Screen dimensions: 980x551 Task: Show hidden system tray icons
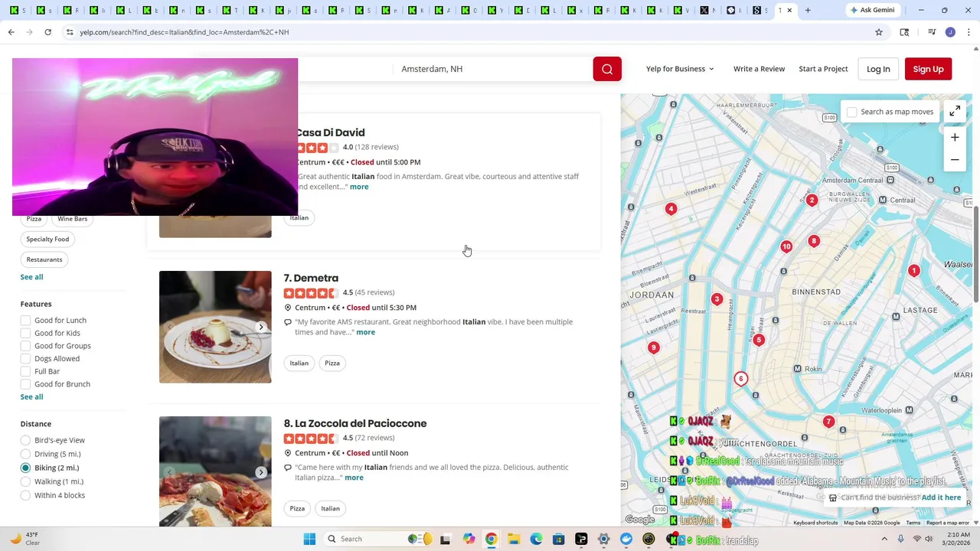click(x=884, y=539)
